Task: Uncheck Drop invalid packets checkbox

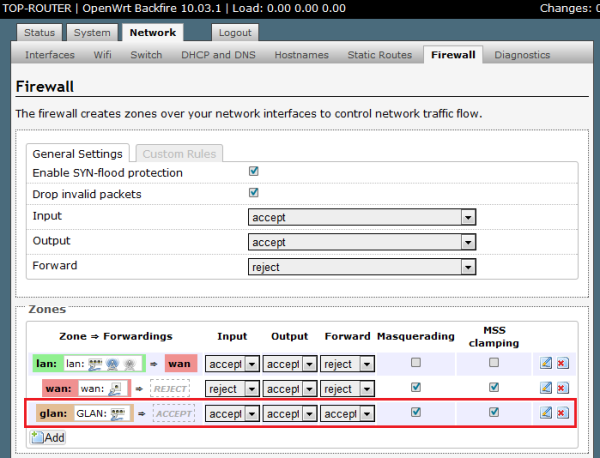Action: [x=253, y=193]
